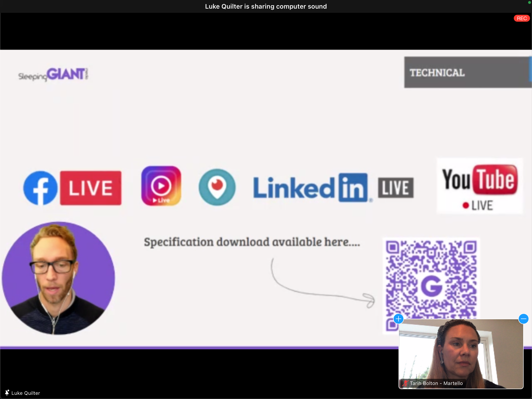Click the Facebook logo icon on the slide
The height and width of the screenshot is (399, 532).
point(40,188)
